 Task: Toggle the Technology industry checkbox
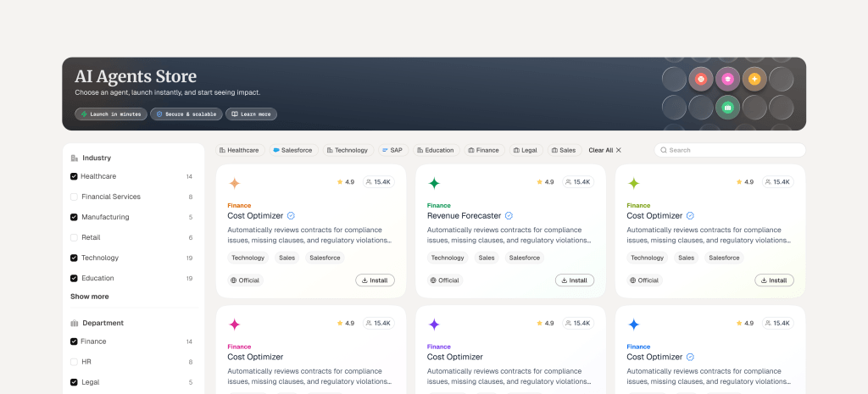[74, 258]
